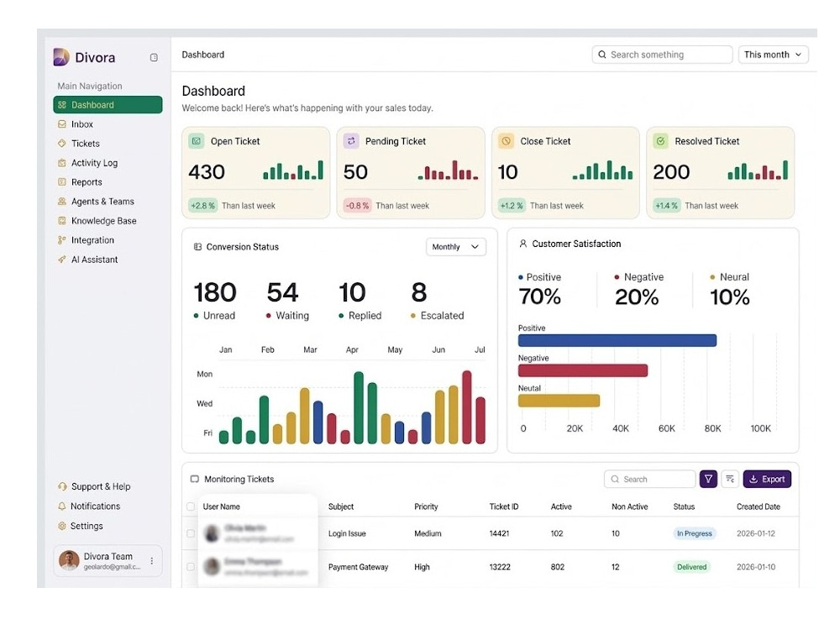The height and width of the screenshot is (630, 840).
Task: Click the Divora Team avatar photo
Action: pos(69,560)
